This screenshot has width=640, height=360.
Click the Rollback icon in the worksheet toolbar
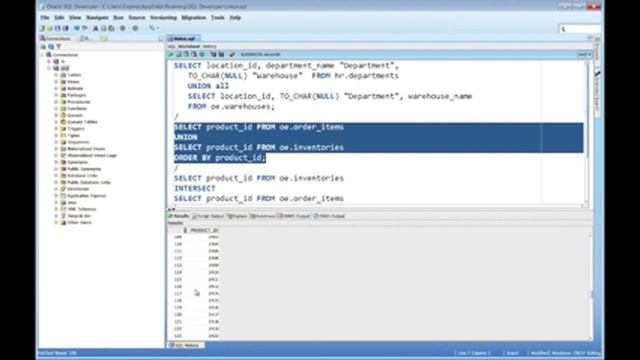(x=194, y=54)
